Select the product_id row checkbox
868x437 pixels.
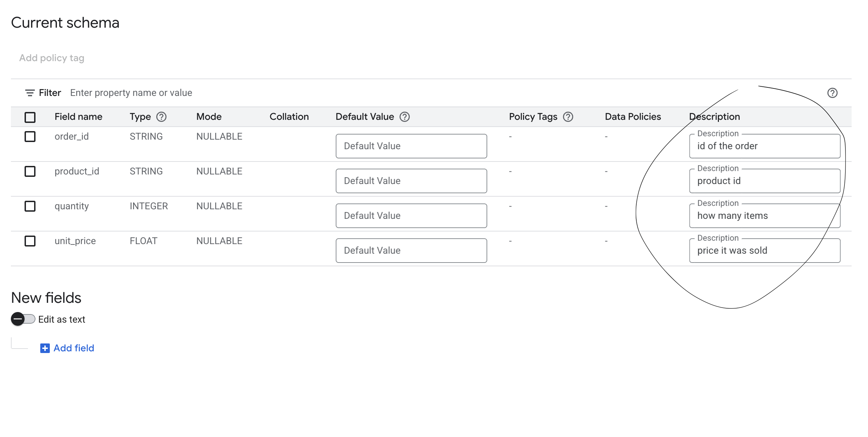coord(30,171)
